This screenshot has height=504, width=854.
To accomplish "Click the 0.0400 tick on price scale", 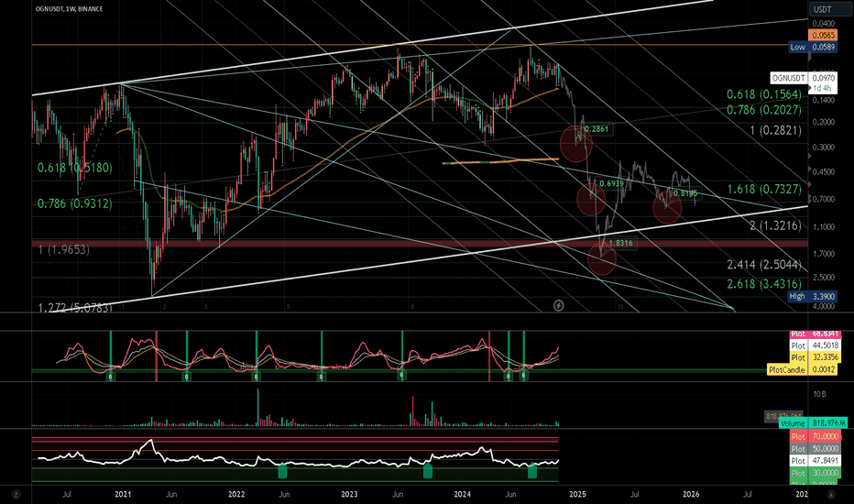I will pos(823,24).
